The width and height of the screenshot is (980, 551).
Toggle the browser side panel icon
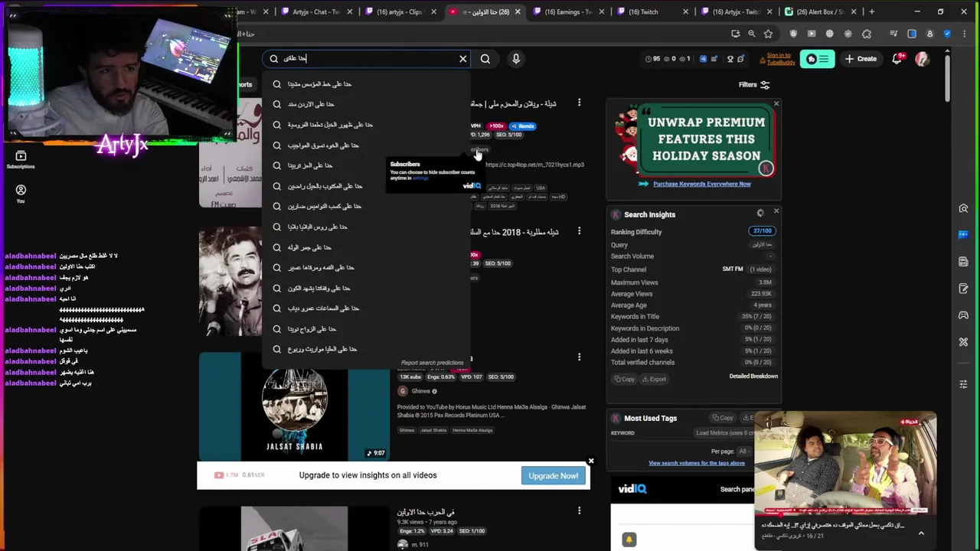point(912,34)
